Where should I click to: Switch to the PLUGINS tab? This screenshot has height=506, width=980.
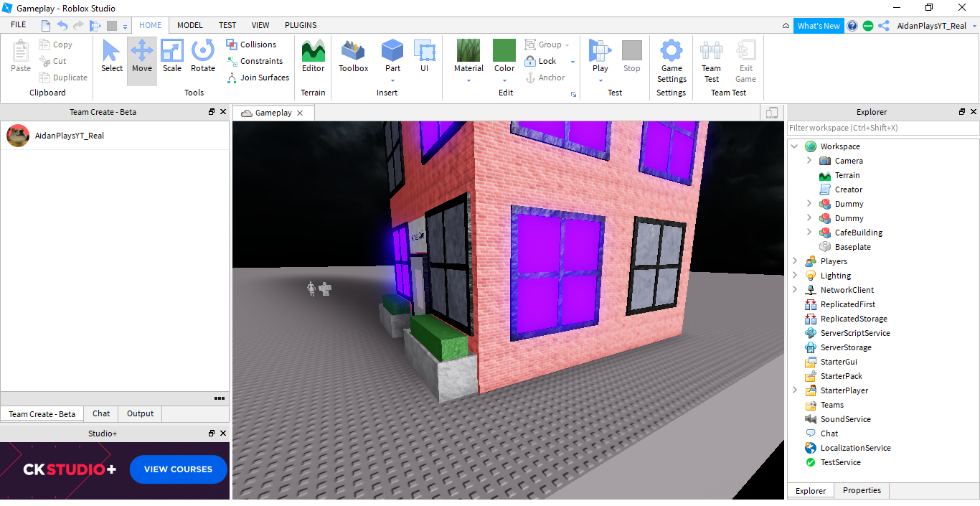[301, 25]
